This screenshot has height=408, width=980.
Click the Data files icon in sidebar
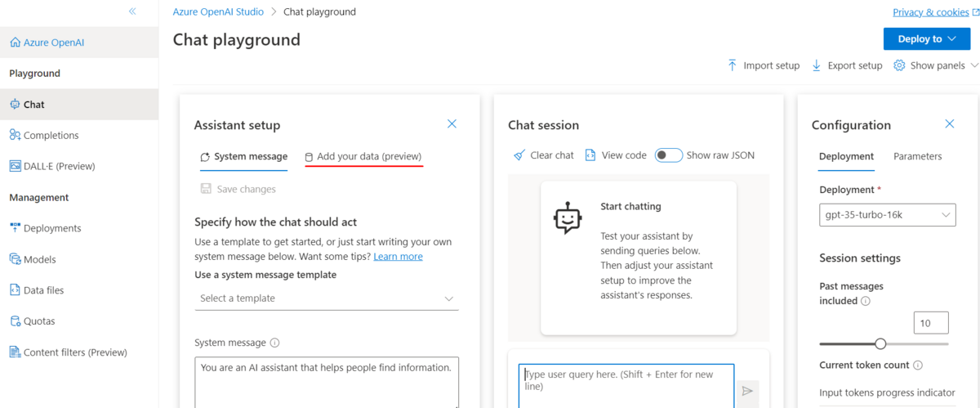click(x=15, y=290)
